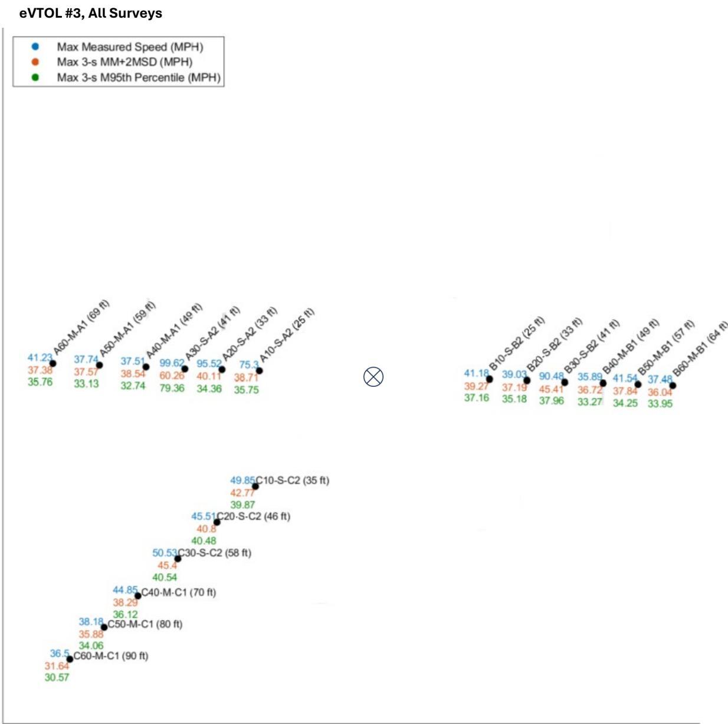This screenshot has height=724, width=728.
Task: Select the A10-S-A2 (25 ft) sensor point
Action: (260, 370)
